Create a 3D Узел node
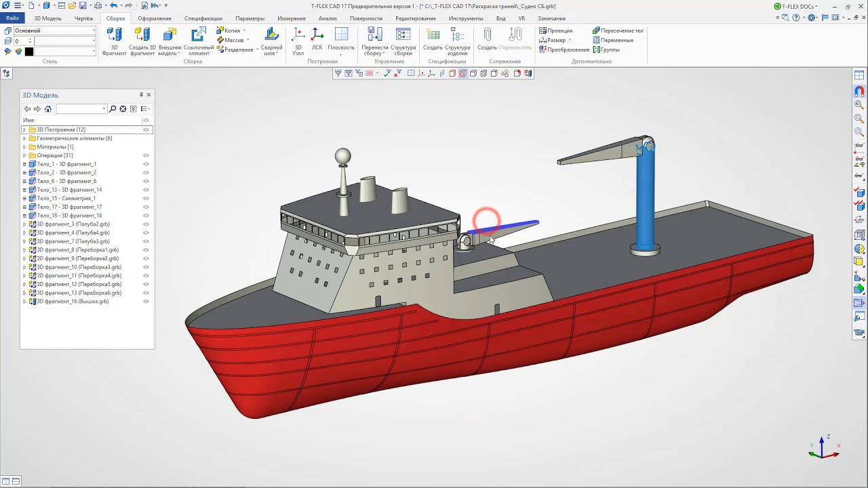The width and height of the screenshot is (868, 488). (298, 41)
